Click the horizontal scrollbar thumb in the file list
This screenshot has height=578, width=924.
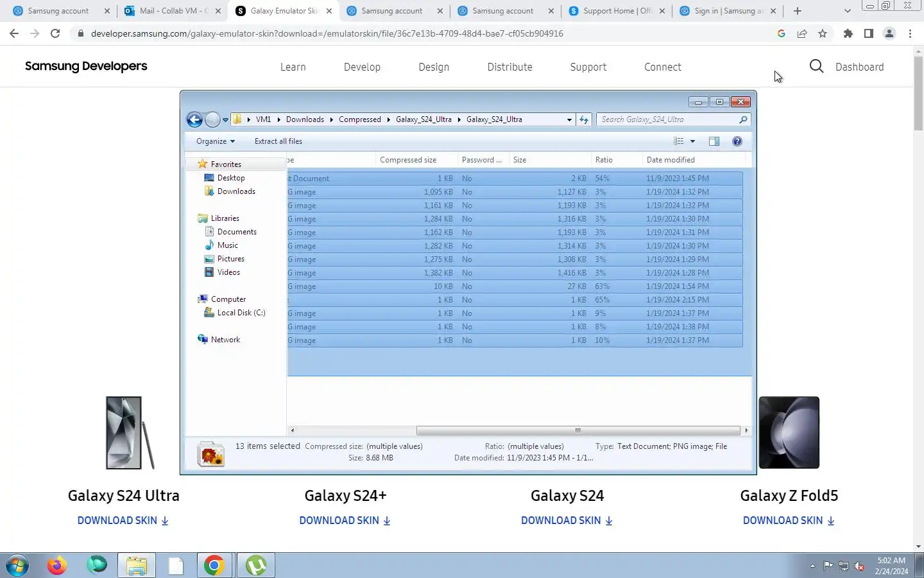click(x=577, y=430)
